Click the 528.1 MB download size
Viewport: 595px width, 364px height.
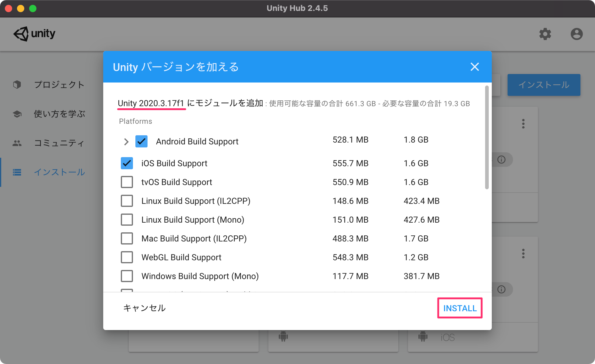tap(351, 140)
